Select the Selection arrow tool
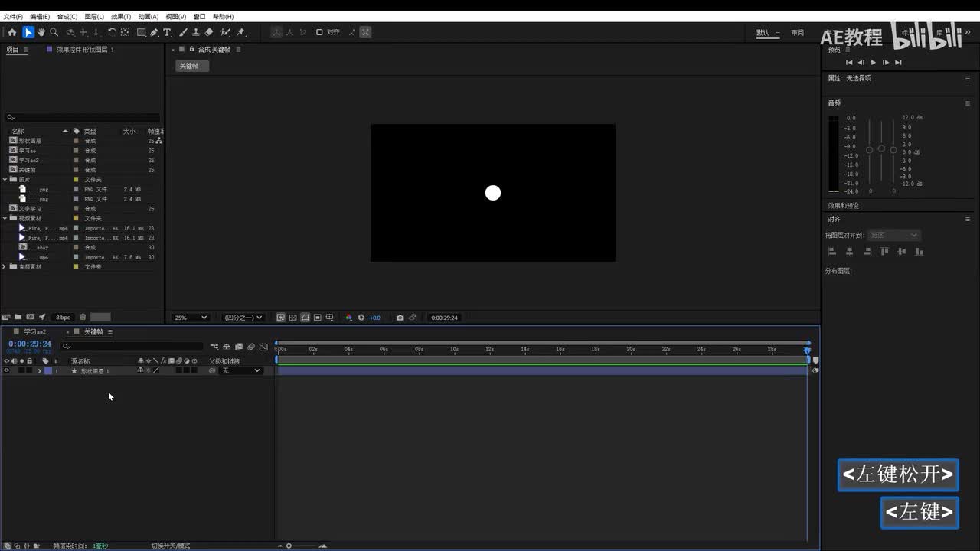Viewport: 980px width, 551px height. (x=28, y=32)
